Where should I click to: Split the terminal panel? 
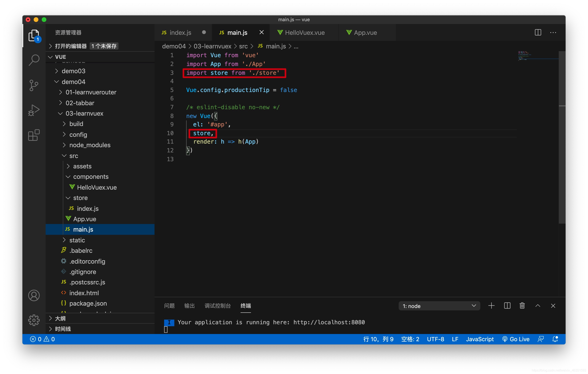click(507, 306)
